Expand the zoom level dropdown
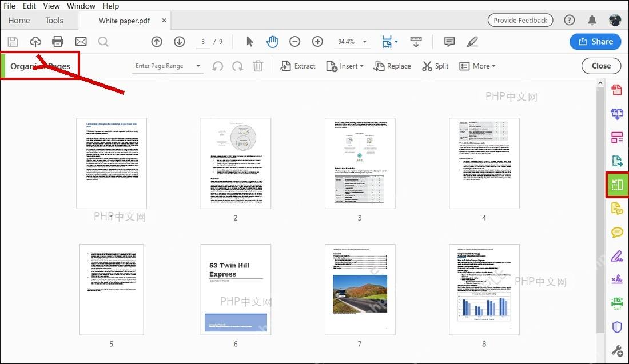 click(365, 42)
